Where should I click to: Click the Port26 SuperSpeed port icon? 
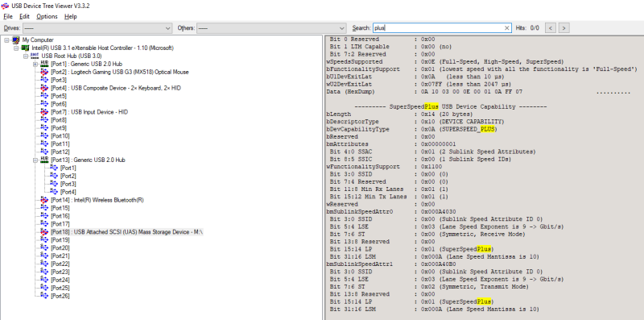pos(44,296)
